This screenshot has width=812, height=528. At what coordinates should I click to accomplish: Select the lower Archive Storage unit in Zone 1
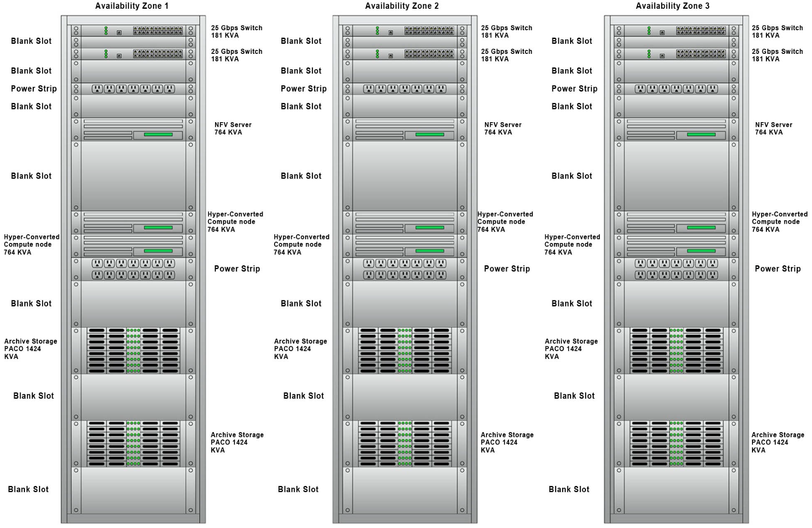pos(133,444)
